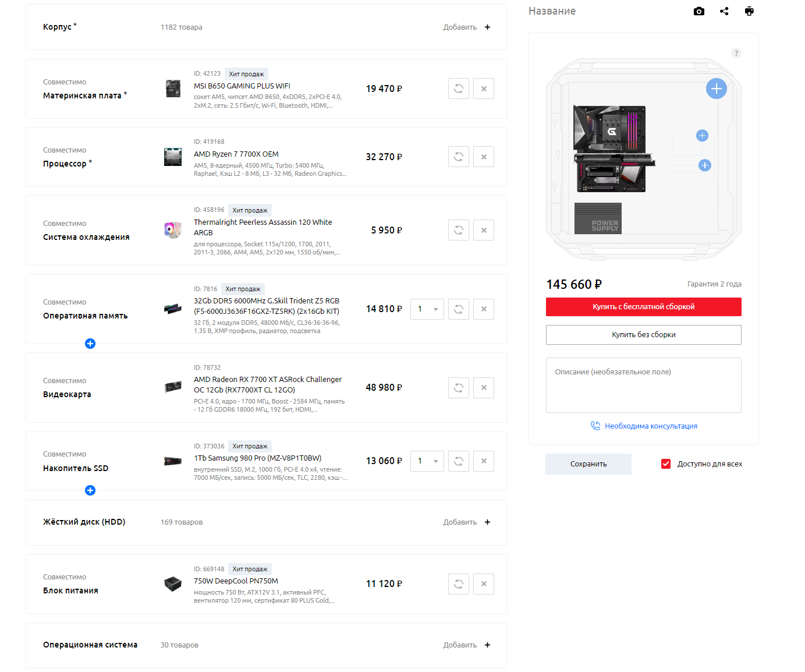Add another SSD with blue plus
Viewport: 805px width, 672px height.
(x=90, y=490)
